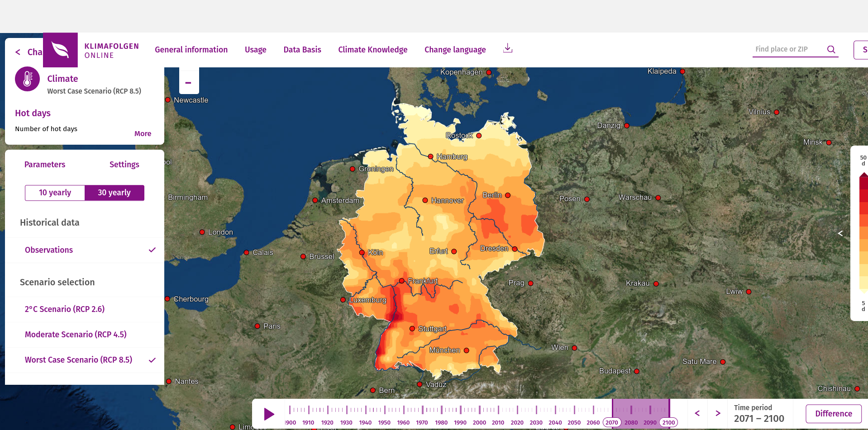
Task: Open the Usage menu
Action: coord(255,50)
